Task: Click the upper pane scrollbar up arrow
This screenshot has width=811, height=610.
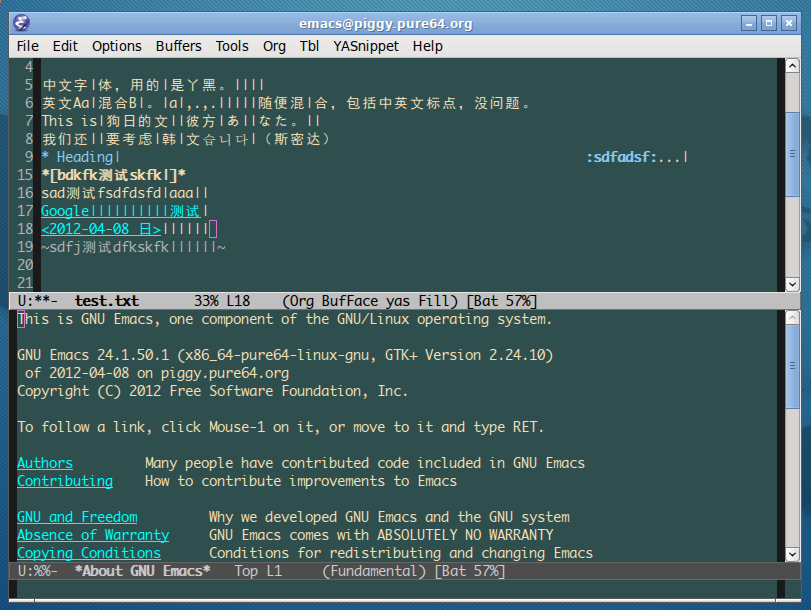Action: pyautogui.click(x=792, y=66)
